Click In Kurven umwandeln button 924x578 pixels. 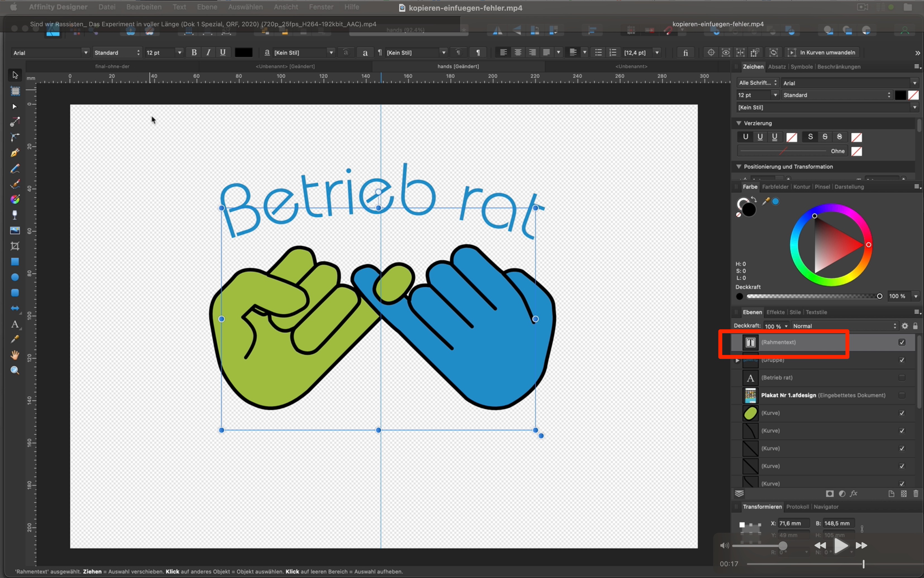(822, 52)
